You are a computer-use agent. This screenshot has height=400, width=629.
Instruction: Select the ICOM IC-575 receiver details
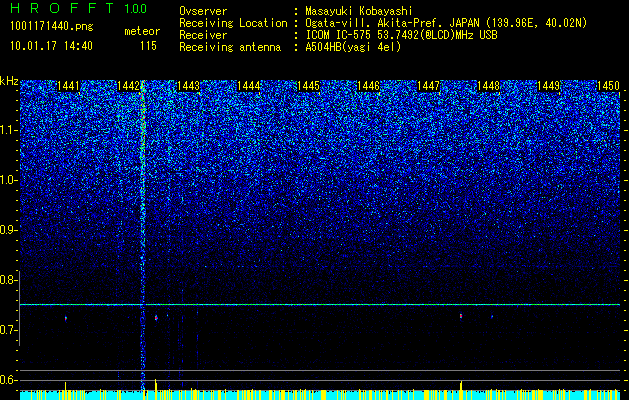(401, 35)
